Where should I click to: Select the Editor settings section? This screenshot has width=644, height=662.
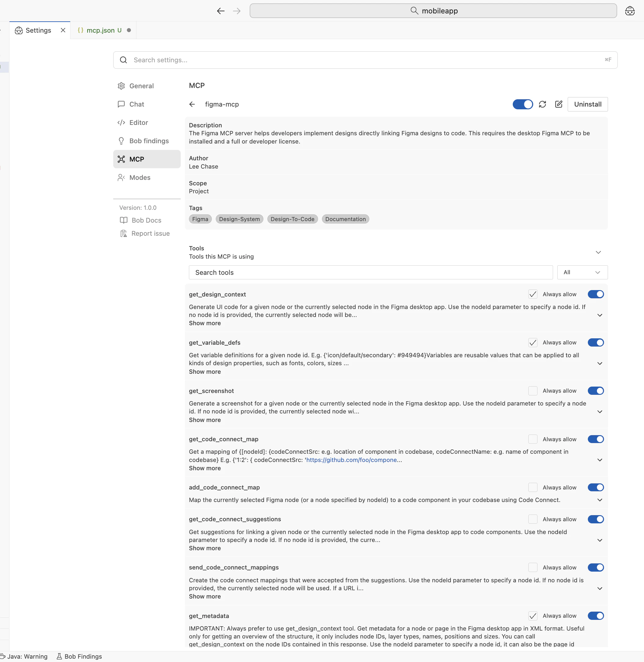coord(139,122)
